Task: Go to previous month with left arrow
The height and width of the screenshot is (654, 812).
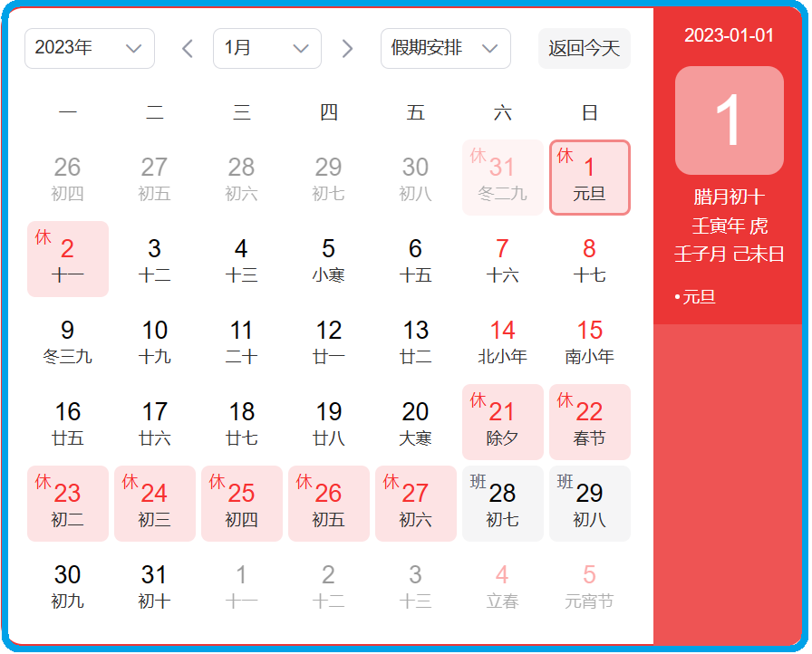Action: pos(188,49)
